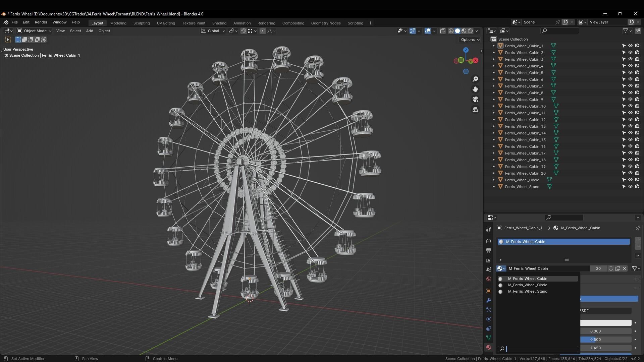Open the File menu
The image size is (644, 362).
(x=15, y=22)
